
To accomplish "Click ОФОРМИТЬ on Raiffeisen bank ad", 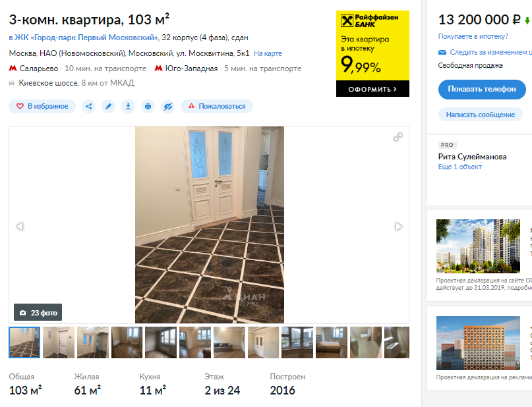I will tap(372, 89).
